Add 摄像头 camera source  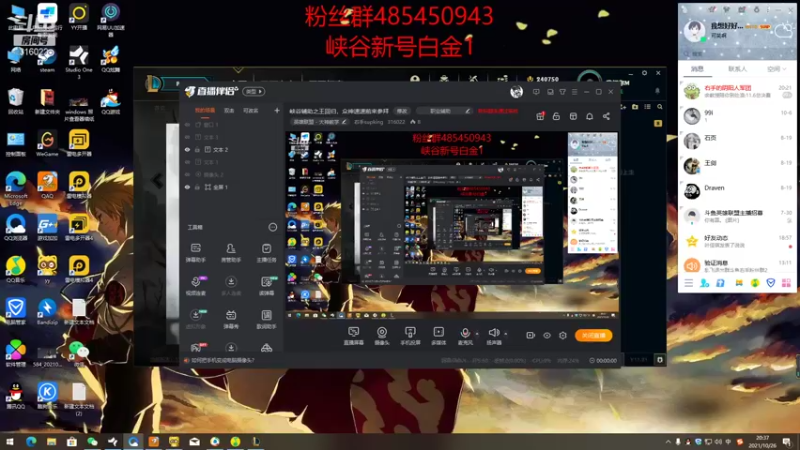click(382, 336)
